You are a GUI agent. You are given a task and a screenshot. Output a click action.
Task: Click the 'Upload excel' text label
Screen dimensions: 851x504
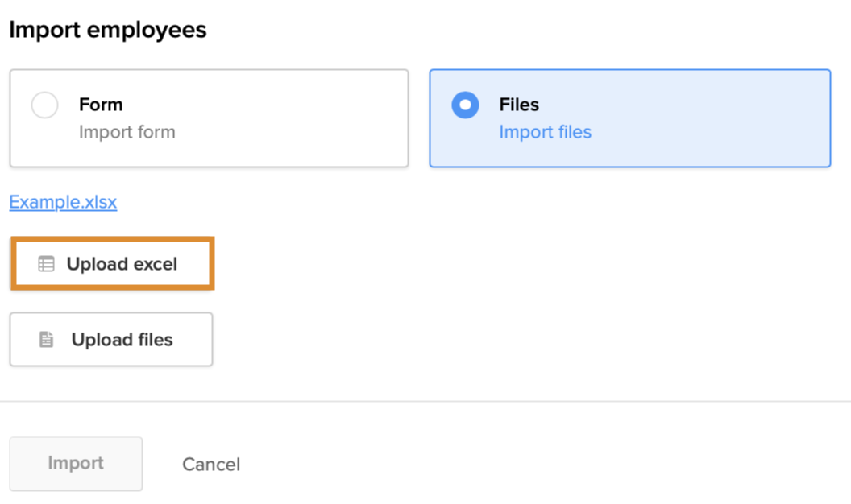click(122, 264)
